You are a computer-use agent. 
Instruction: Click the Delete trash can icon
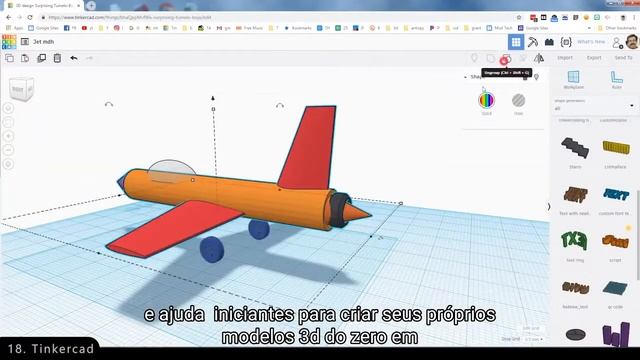57,58
